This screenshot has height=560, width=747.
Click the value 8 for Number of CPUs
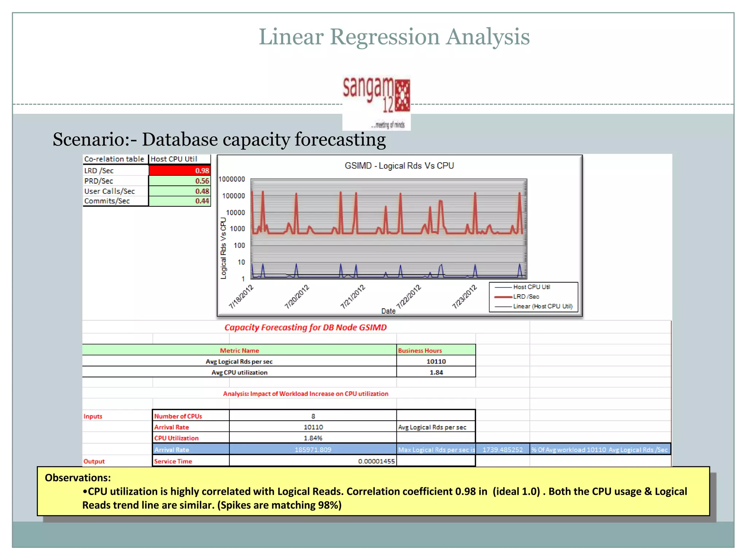tap(313, 416)
